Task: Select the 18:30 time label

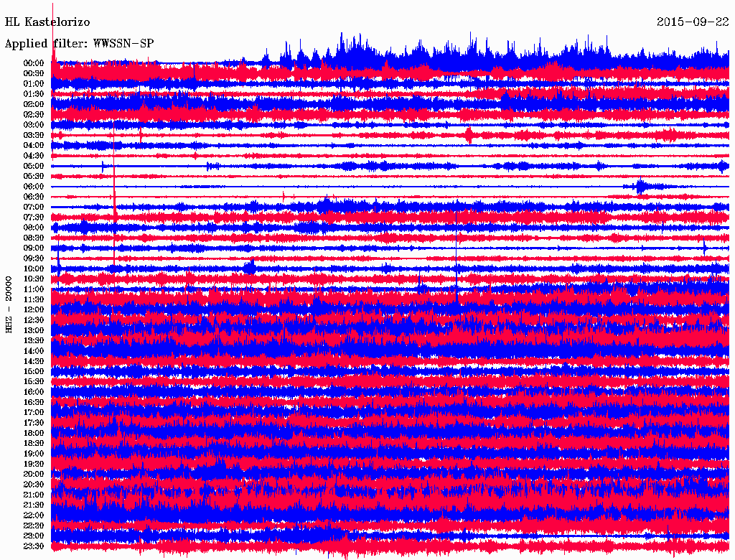Action: 34,443
